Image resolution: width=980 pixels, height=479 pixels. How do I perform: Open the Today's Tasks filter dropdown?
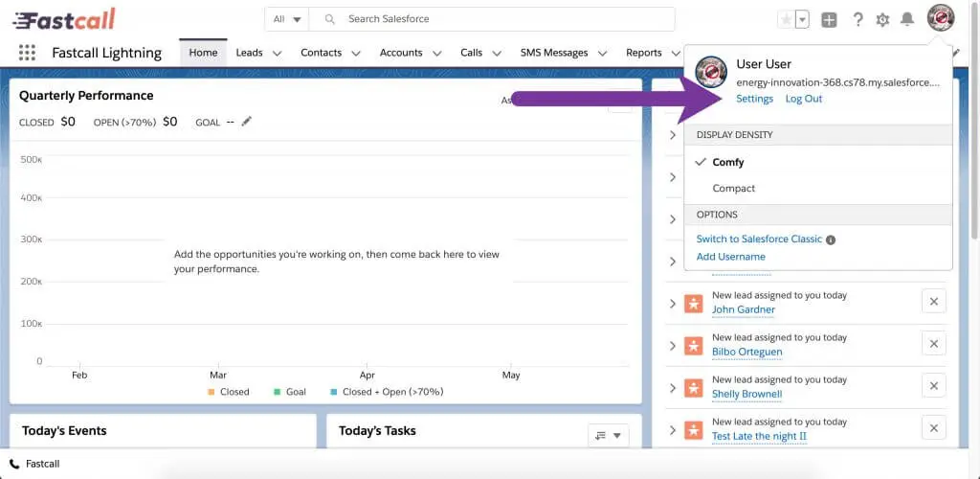pos(608,436)
